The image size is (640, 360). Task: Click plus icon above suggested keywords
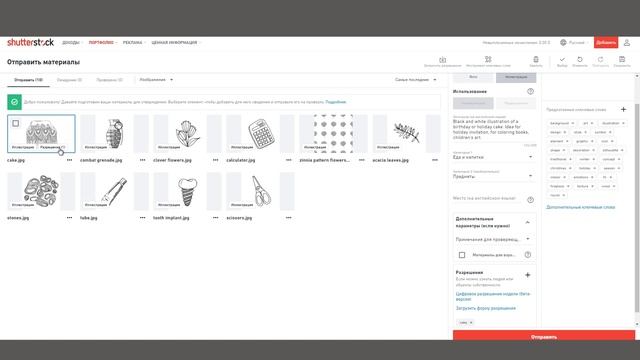tap(623, 109)
